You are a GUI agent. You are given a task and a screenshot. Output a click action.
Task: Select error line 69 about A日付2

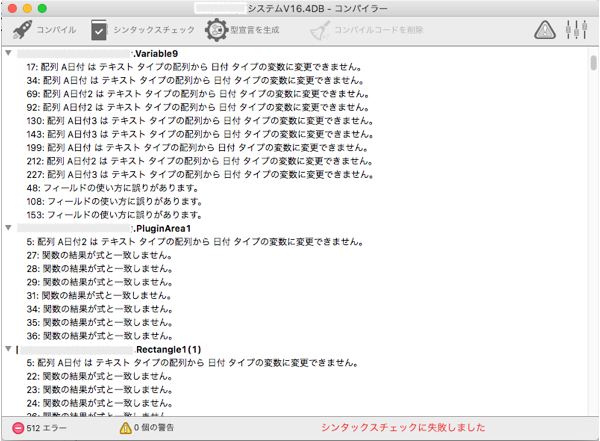coord(198,94)
